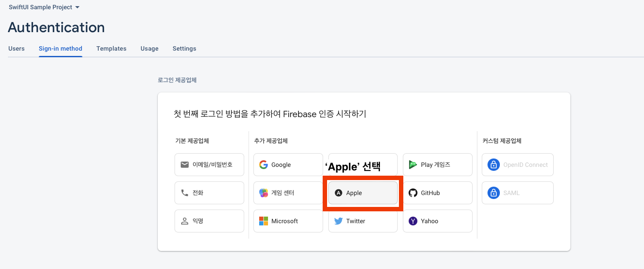Select the Microsoft provider button
Screen dimensions: 644x269
pyautogui.click(x=288, y=221)
